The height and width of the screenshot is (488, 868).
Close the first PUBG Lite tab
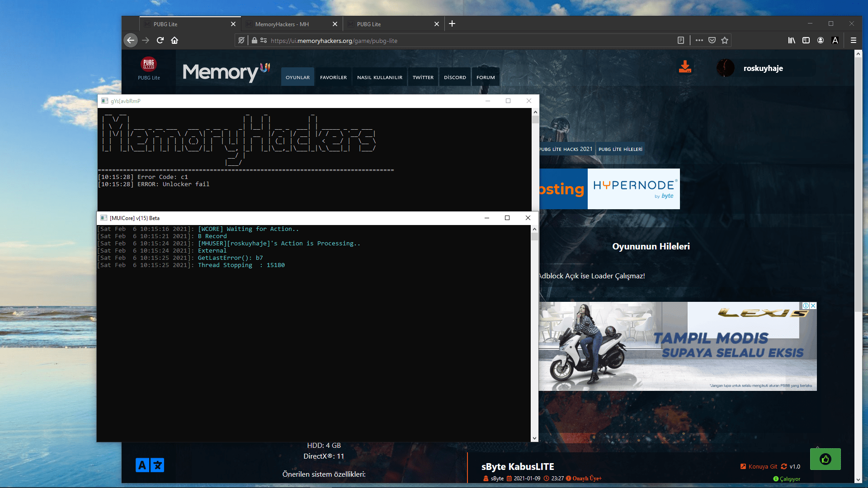click(x=233, y=24)
